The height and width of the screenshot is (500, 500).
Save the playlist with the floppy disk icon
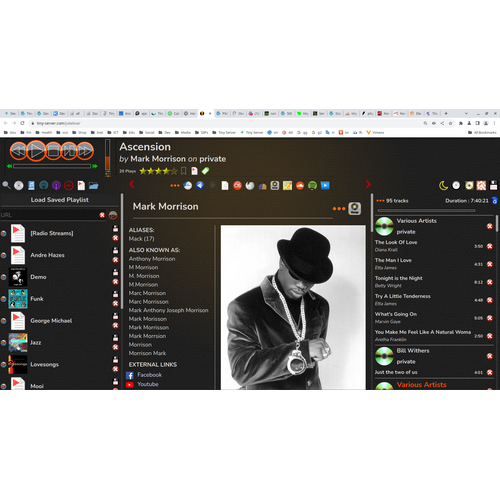tap(494, 185)
